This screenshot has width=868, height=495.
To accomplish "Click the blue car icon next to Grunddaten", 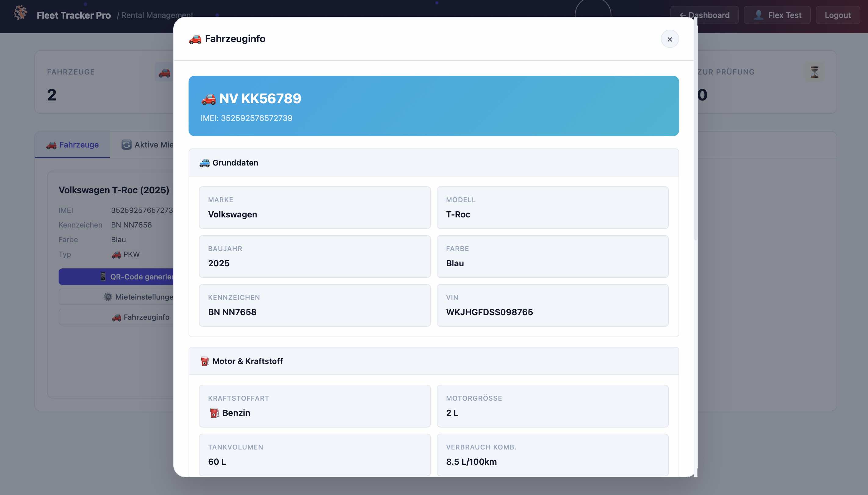I will coord(204,163).
